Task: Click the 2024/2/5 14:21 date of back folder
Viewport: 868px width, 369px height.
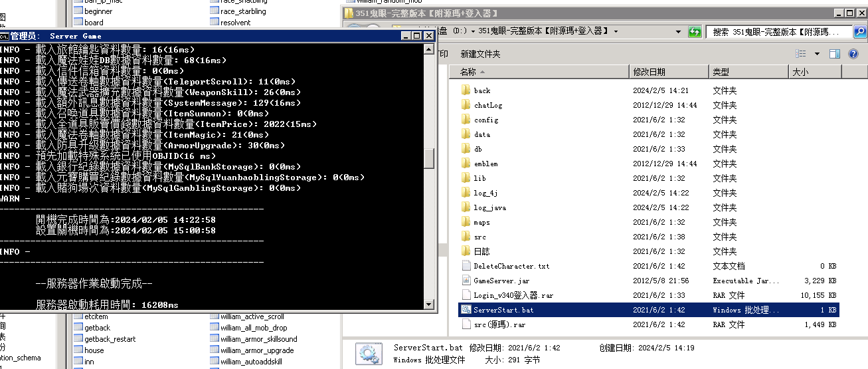Action: tap(660, 90)
